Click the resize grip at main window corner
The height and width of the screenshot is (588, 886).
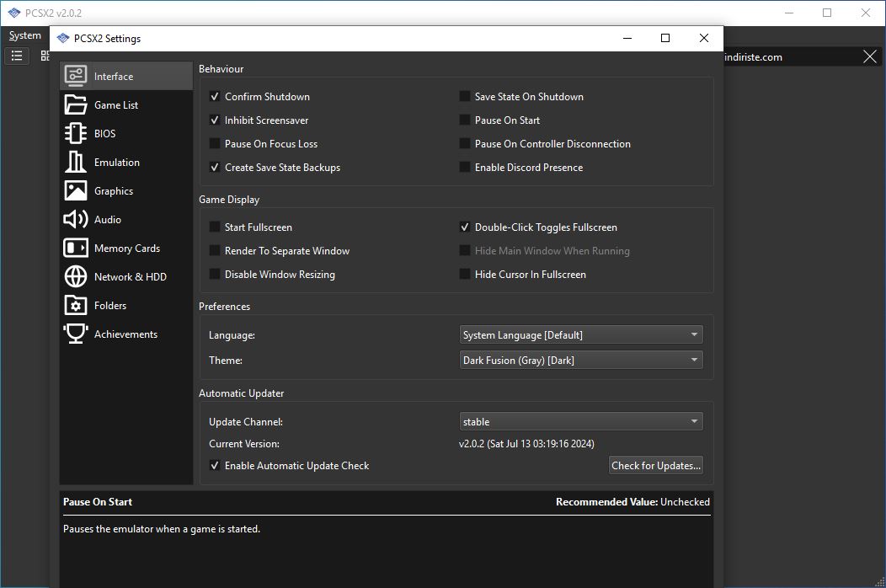[x=879, y=581]
